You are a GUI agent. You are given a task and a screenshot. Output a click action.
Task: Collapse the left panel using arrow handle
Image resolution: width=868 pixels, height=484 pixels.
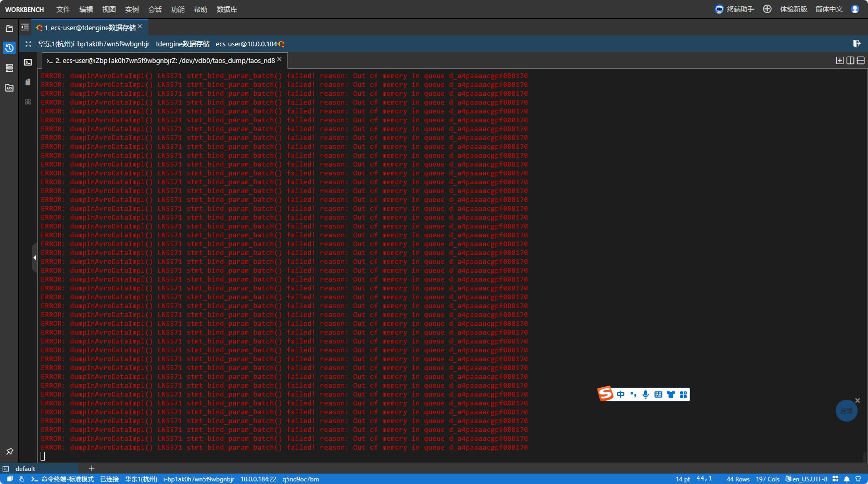click(x=34, y=257)
